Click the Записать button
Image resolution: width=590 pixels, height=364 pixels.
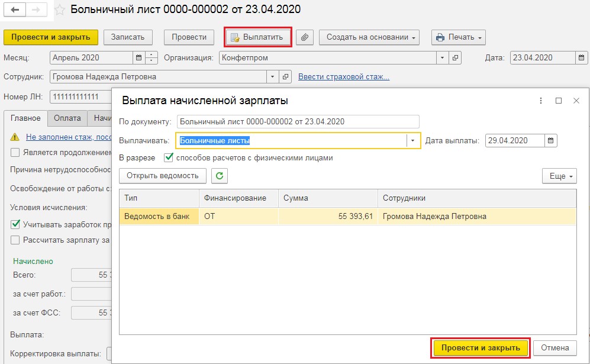128,37
